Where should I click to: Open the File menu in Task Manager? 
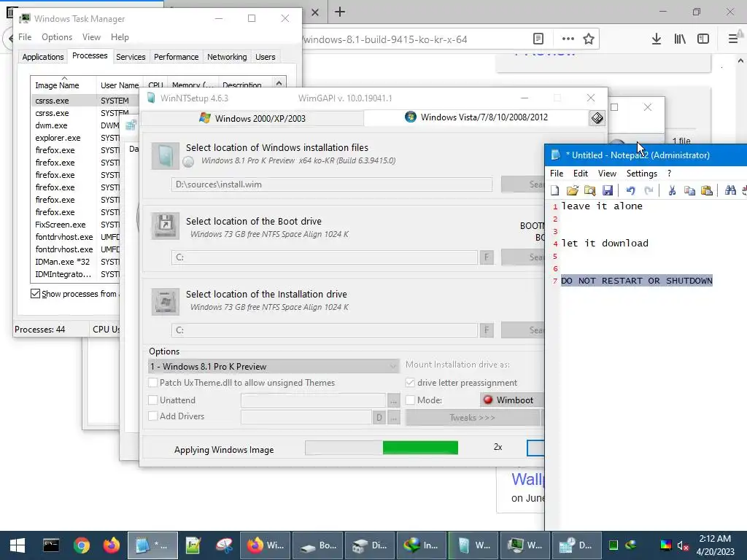click(x=25, y=36)
